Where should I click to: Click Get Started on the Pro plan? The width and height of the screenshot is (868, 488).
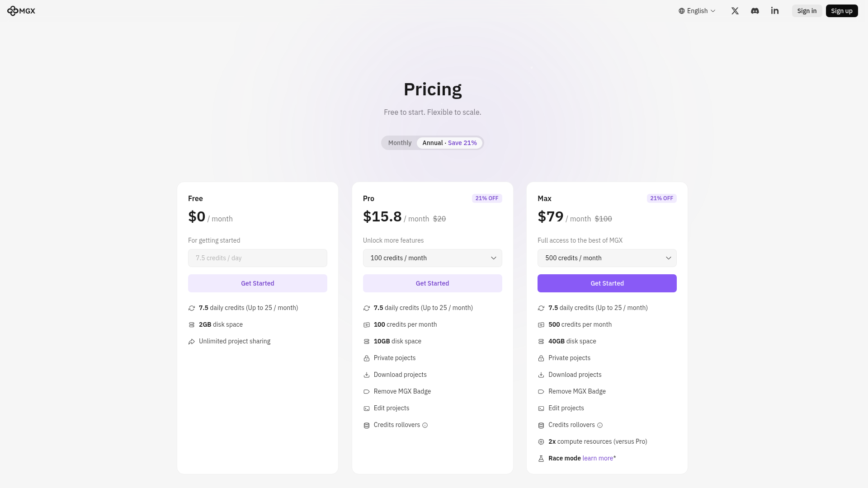[432, 283]
